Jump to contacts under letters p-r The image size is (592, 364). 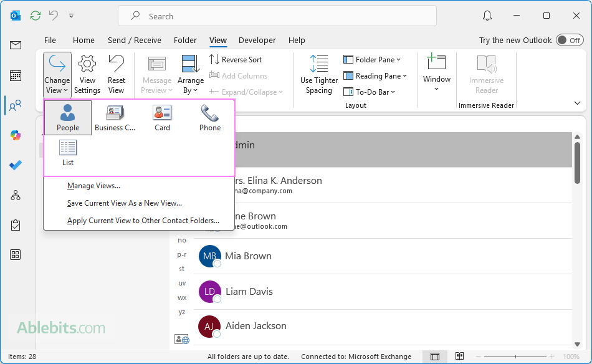coord(182,254)
